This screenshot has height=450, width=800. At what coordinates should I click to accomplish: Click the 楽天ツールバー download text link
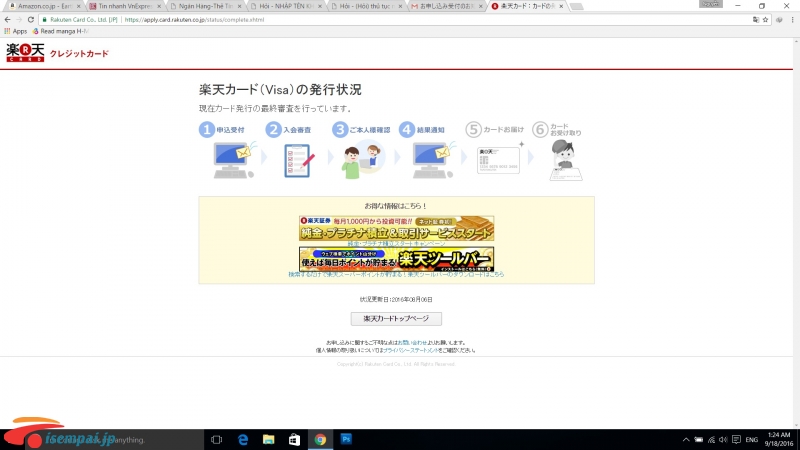click(x=396, y=274)
